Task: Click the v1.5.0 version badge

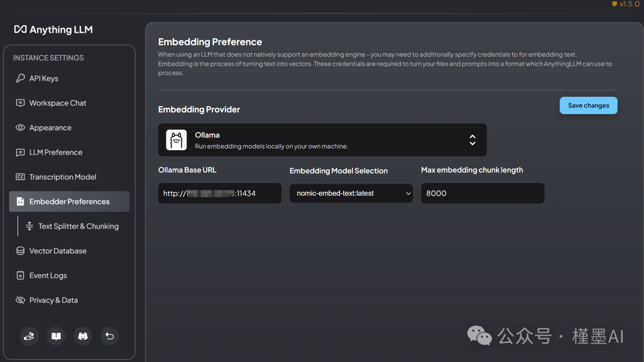Action: coord(626,4)
